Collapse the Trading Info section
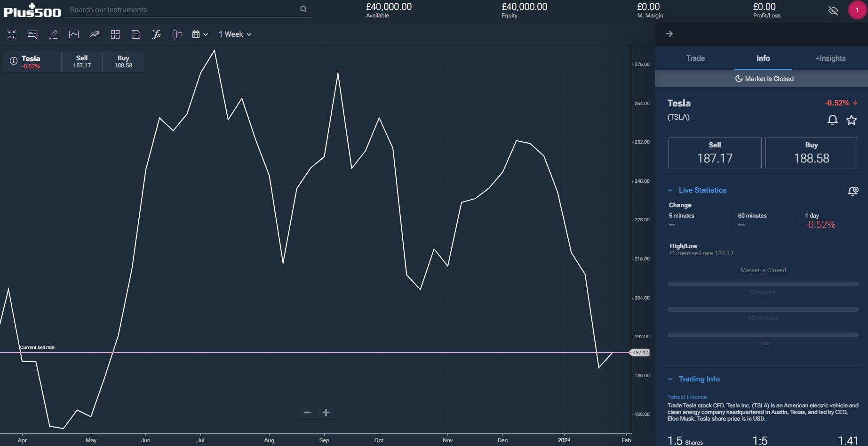The width and height of the screenshot is (868, 446). (670, 379)
